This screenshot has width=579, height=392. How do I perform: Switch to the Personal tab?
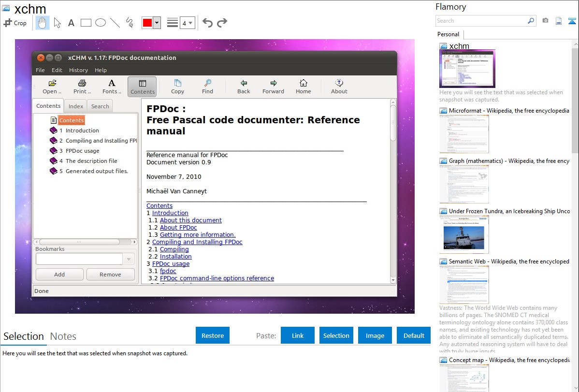(449, 34)
